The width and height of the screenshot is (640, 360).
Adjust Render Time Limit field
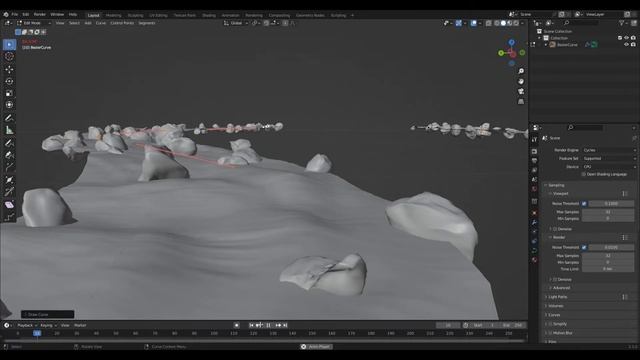(x=608, y=269)
